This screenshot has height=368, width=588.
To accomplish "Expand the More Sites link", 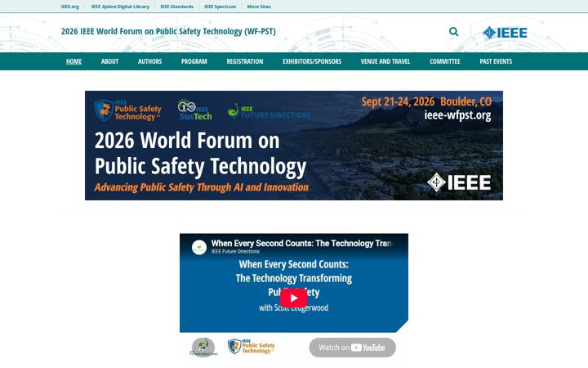I will coord(259,7).
